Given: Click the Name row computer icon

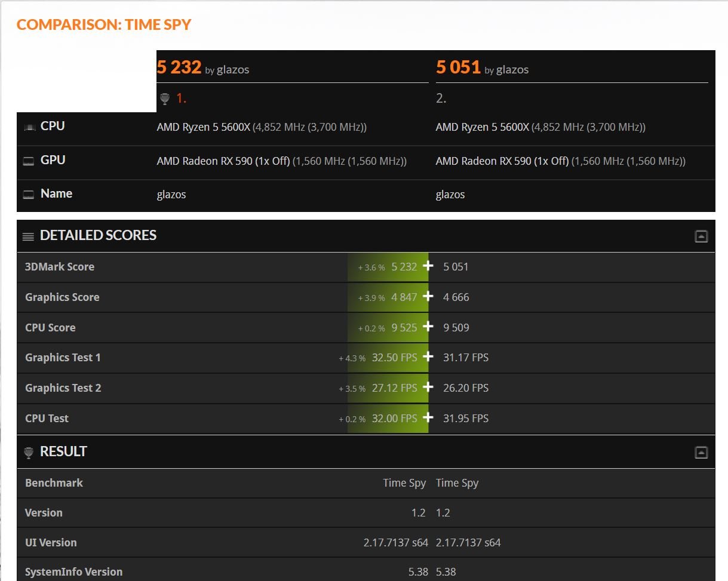Looking at the screenshot, I should [29, 194].
